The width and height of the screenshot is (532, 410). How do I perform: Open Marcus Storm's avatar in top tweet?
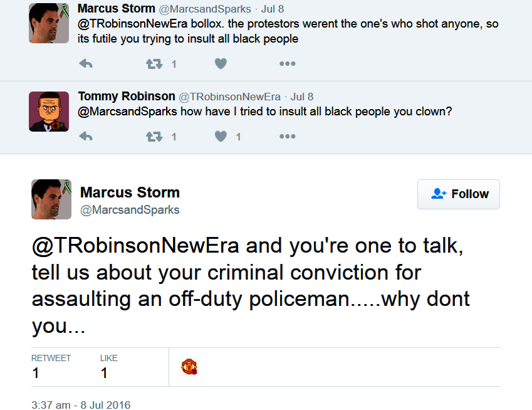[49, 23]
